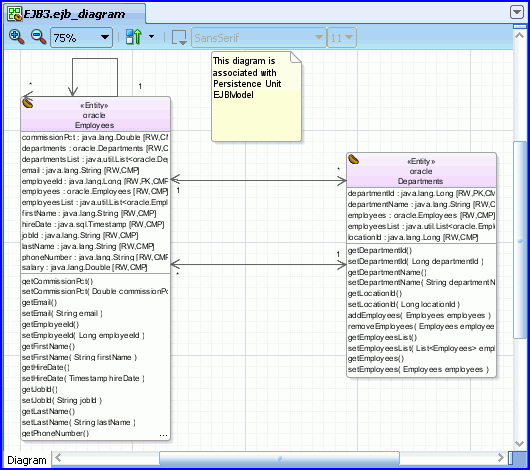Open the arrow menu beside layout icon

tap(151, 37)
